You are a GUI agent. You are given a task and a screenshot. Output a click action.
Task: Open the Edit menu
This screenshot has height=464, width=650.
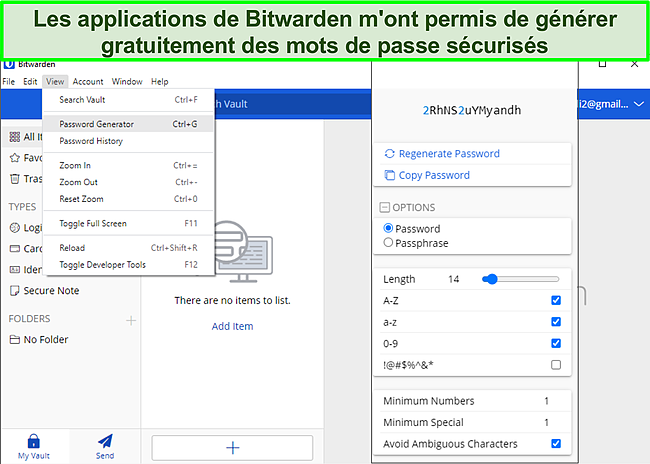[30, 81]
